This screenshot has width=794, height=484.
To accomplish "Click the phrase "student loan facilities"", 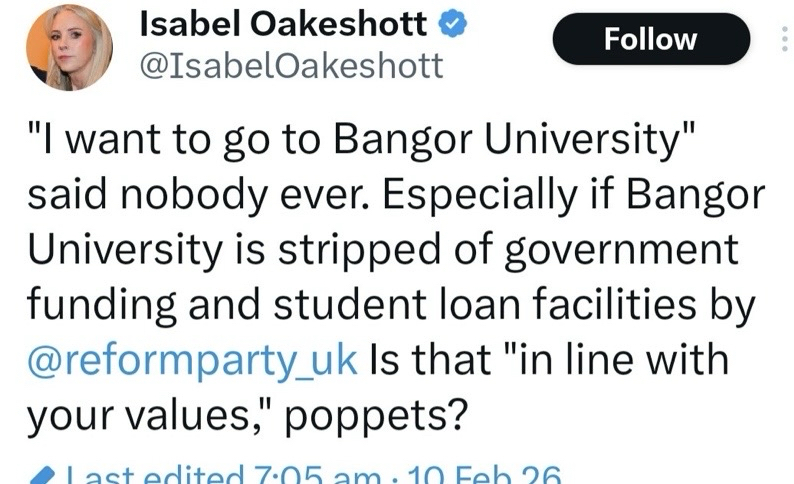I will pyautogui.click(x=468, y=304).
